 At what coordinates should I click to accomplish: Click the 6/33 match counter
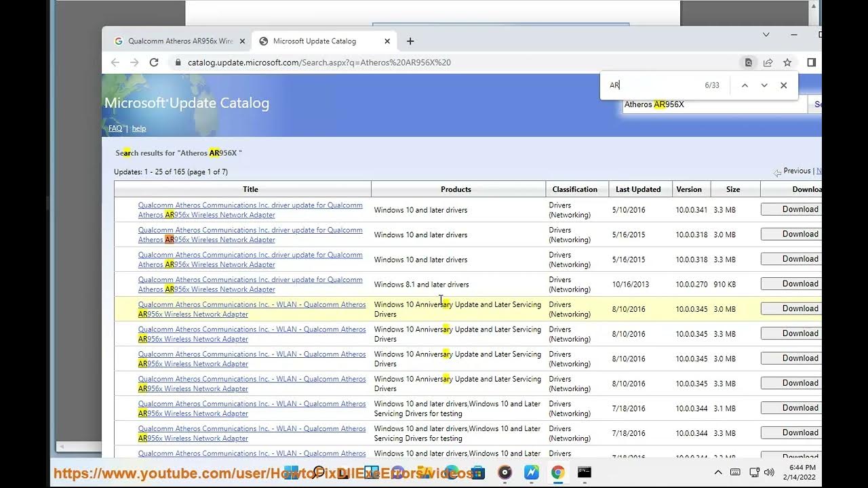click(x=712, y=85)
